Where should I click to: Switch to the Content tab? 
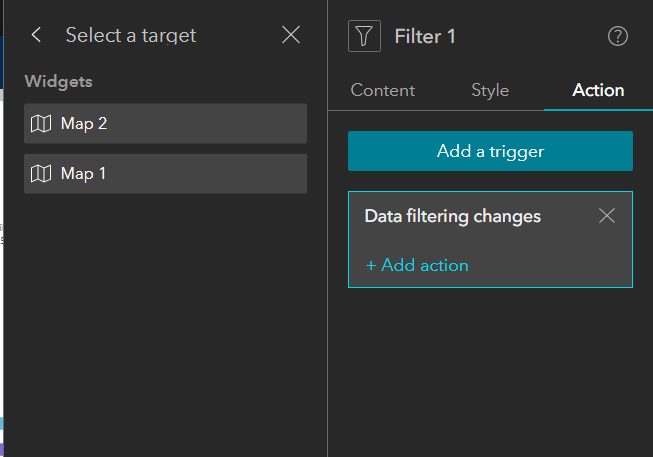point(382,90)
